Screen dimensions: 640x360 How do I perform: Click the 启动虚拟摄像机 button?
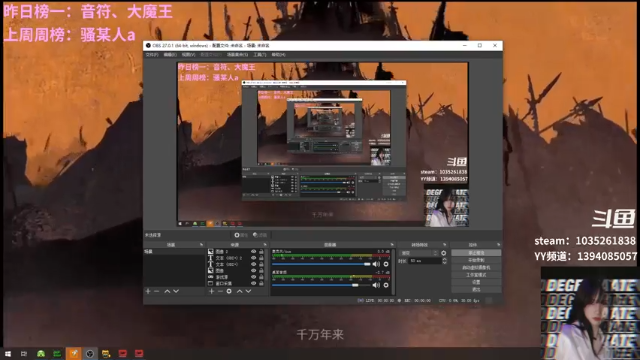coord(476,268)
